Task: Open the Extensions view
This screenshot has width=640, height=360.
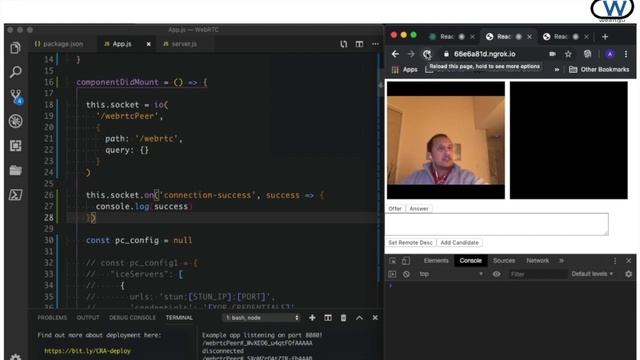Action: point(16,146)
